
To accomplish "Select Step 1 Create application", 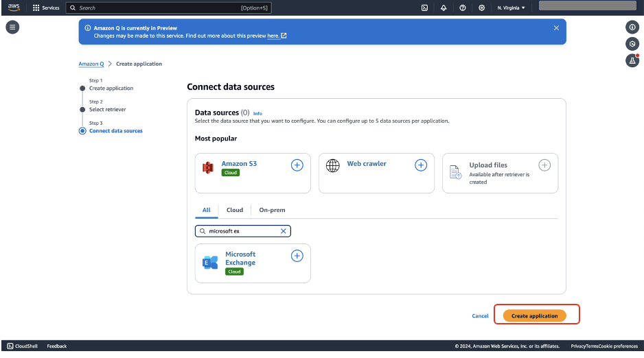I will 111,88.
